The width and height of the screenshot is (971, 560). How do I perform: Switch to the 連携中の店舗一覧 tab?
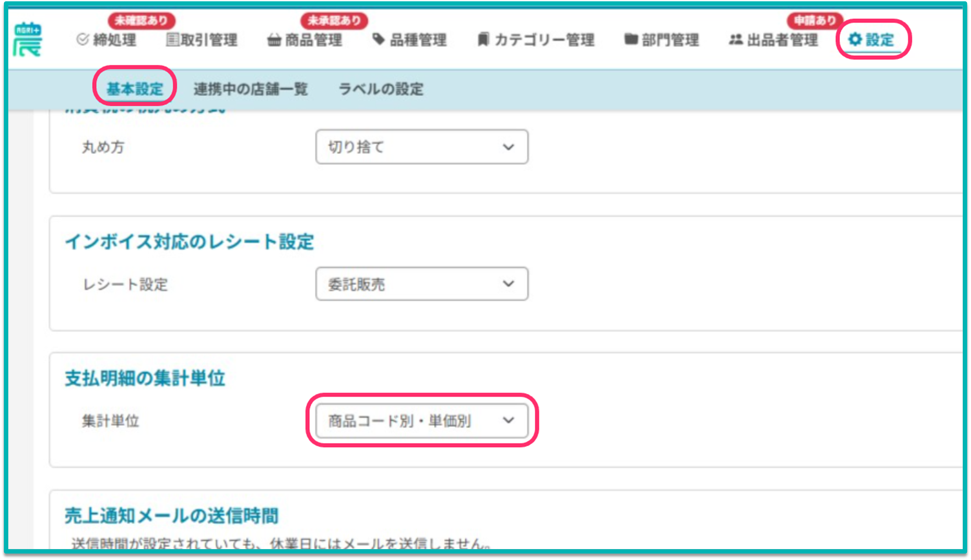[x=251, y=89]
